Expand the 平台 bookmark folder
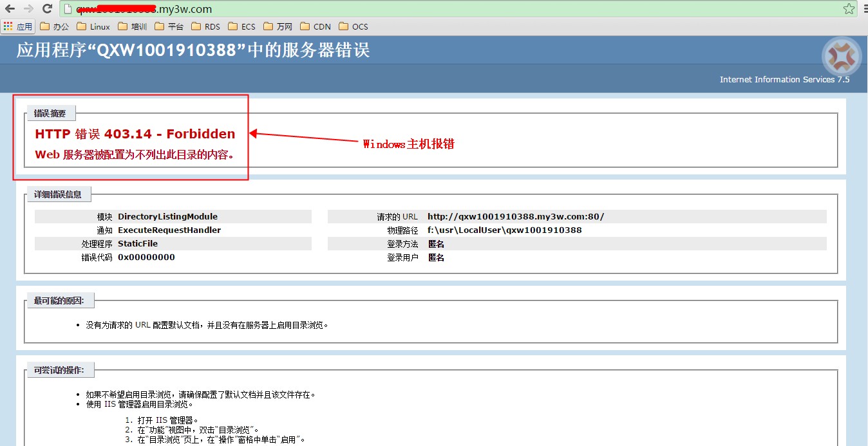Image resolution: width=868 pixels, height=446 pixels. point(169,26)
